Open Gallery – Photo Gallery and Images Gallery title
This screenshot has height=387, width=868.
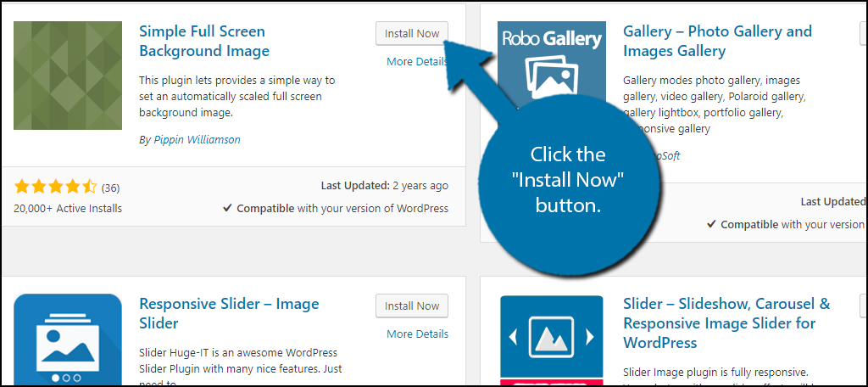[x=717, y=41]
